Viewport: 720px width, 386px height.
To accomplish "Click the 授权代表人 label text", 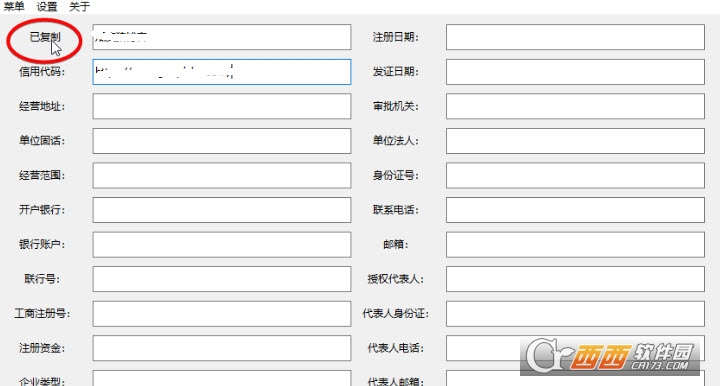I will [395, 279].
